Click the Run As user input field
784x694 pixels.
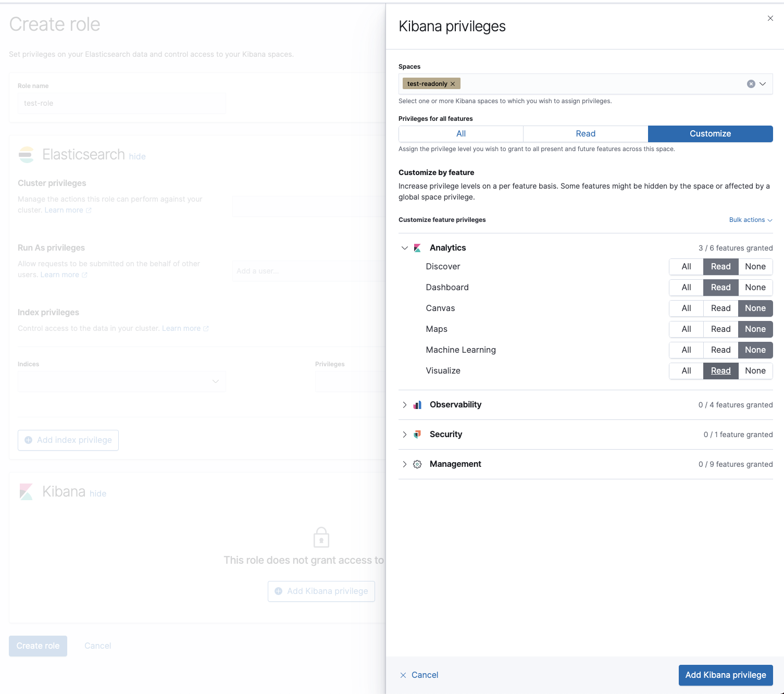[x=309, y=271]
